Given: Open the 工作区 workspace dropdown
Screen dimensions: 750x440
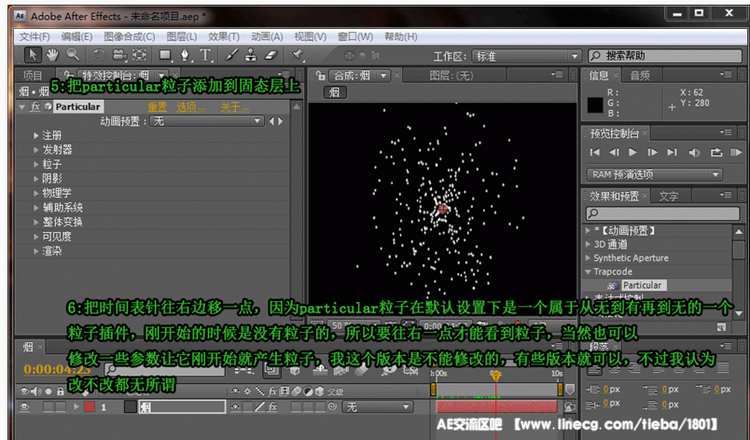Looking at the screenshot, I should click(526, 56).
